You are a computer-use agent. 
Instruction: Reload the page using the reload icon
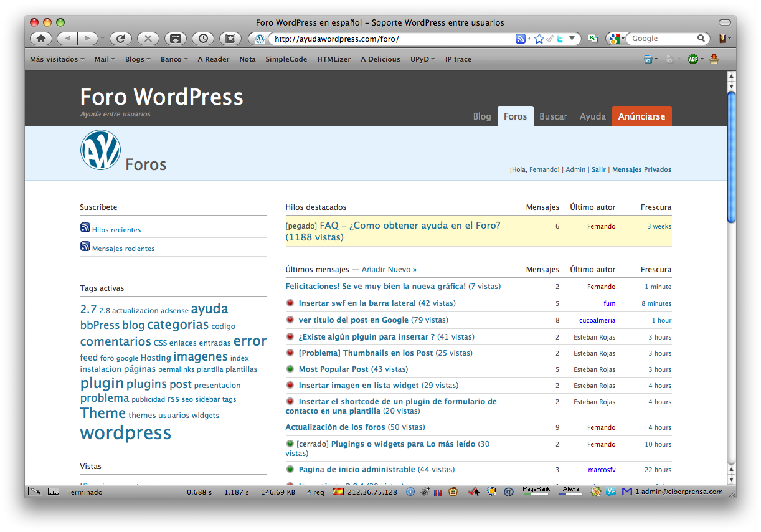(120, 38)
